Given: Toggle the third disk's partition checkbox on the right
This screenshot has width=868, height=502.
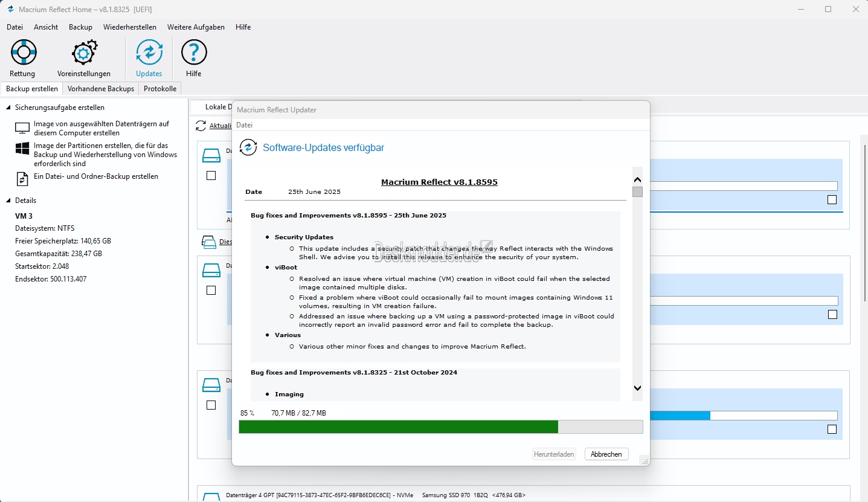Looking at the screenshot, I should 832,430.
